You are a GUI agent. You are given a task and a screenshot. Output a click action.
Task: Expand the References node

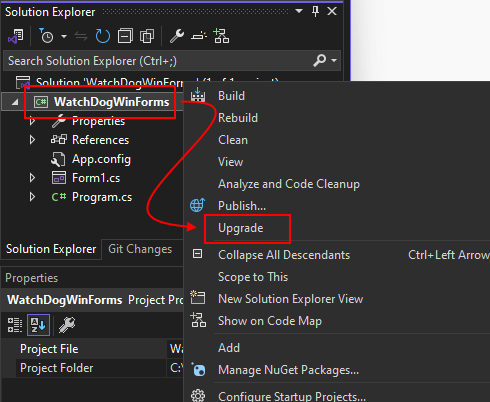tap(32, 140)
